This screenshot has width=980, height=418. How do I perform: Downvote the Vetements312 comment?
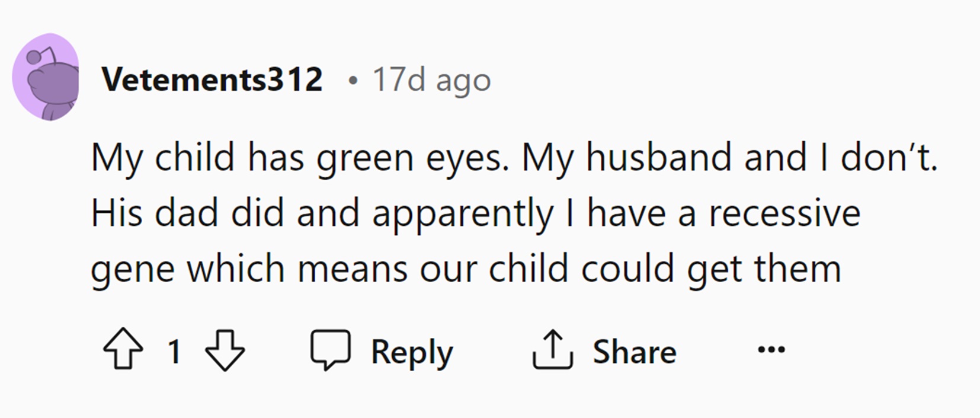pyautogui.click(x=225, y=350)
